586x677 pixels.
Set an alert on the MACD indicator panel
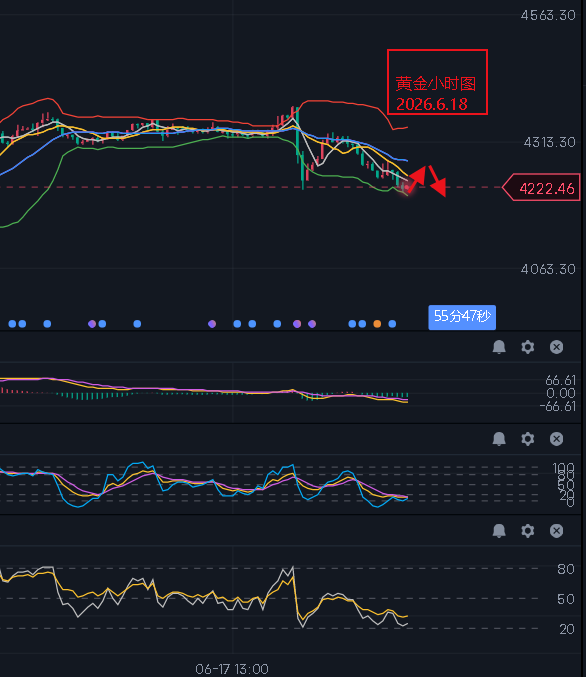[x=499, y=347]
